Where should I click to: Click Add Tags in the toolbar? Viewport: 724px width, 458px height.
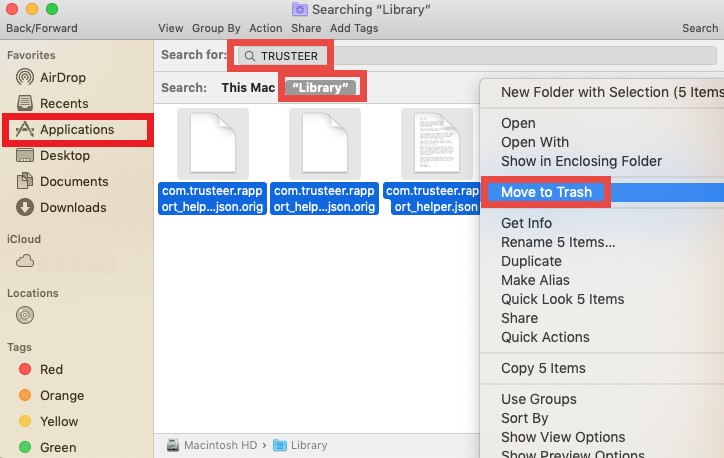(354, 28)
